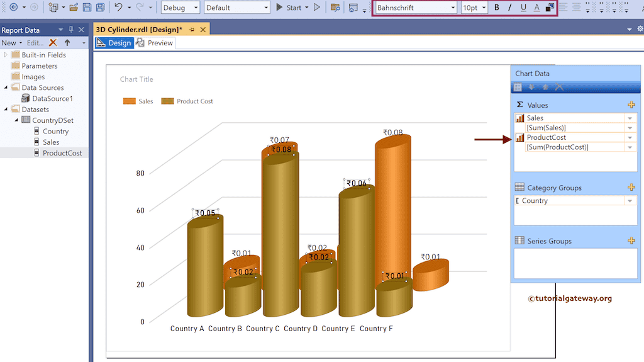Click move up arrow in Chart Data
Viewport: 644px width, 362px height.
tap(545, 87)
